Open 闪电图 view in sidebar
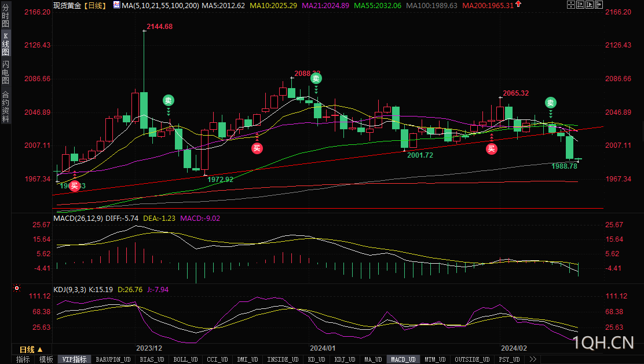 click(x=5, y=72)
